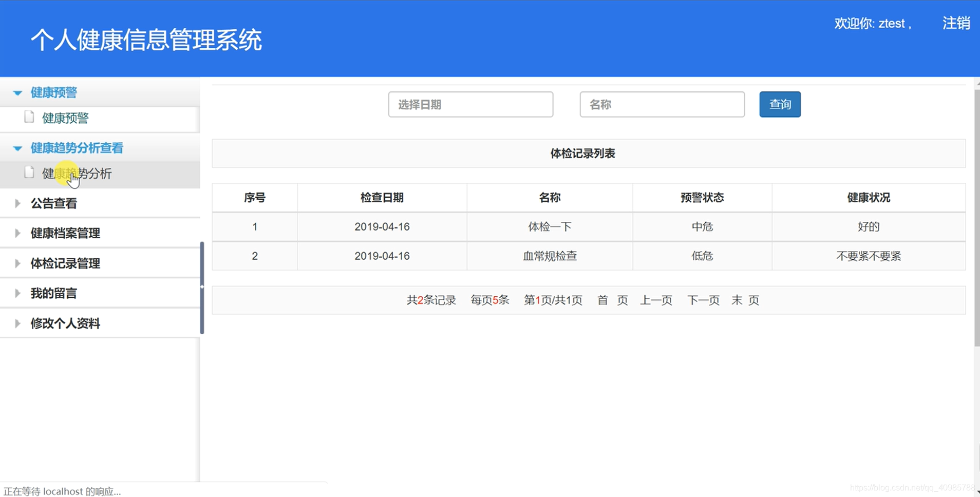
Task: Click the 名称 column header
Action: 550,198
